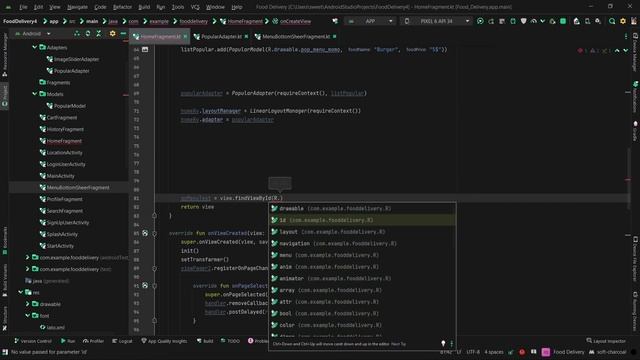Open the Build menu
This screenshot has height=360, width=640.
coord(144,7)
